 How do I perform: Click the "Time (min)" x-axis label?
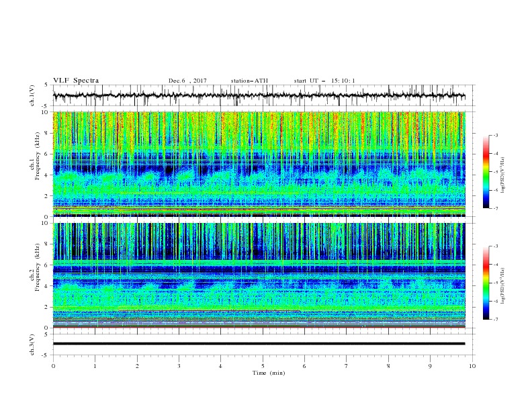point(269,373)
